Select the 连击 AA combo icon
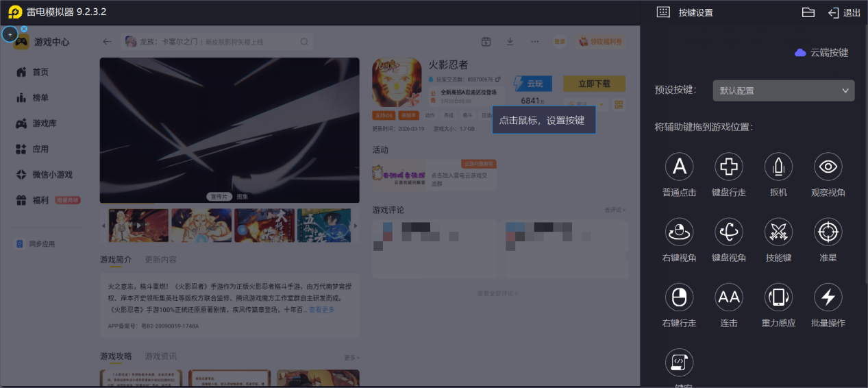 click(729, 298)
